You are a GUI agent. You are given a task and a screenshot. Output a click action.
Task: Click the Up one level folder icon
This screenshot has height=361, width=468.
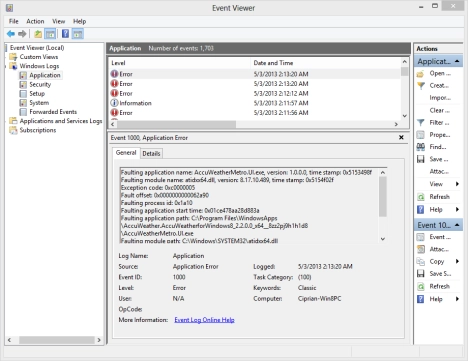coord(38,34)
